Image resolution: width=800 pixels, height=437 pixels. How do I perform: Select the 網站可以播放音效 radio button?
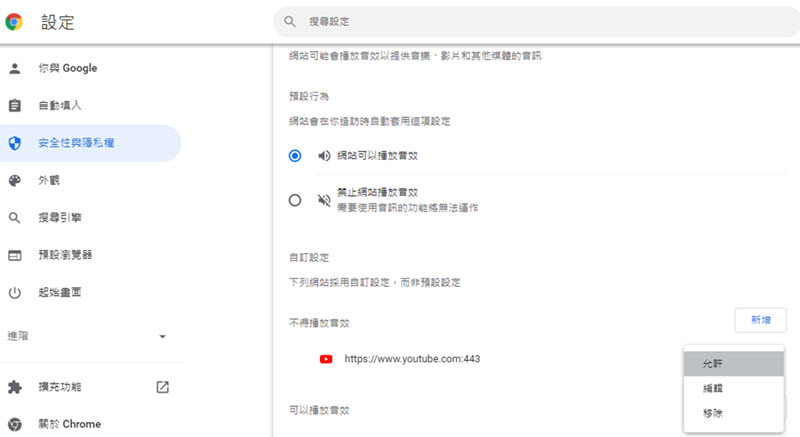pyautogui.click(x=295, y=156)
